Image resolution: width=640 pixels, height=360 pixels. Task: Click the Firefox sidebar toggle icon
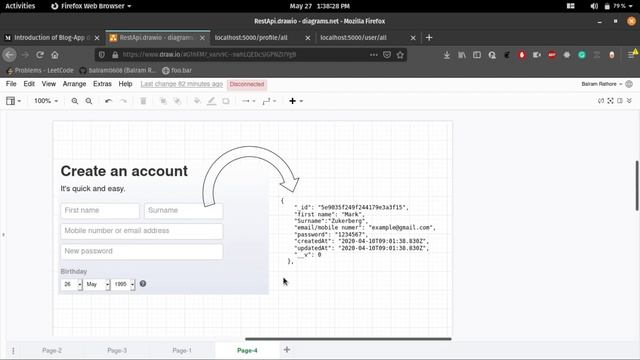tap(477, 55)
